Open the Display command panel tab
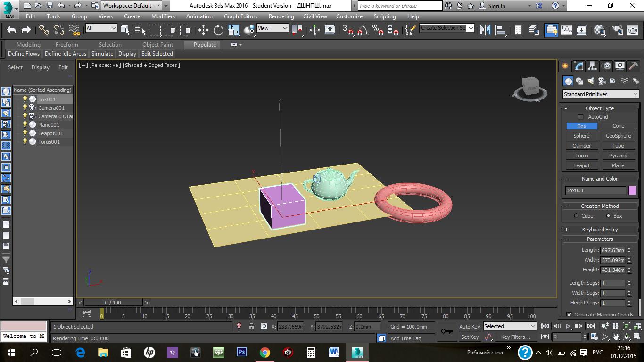Viewport: 644px width, 362px height. 620,66
